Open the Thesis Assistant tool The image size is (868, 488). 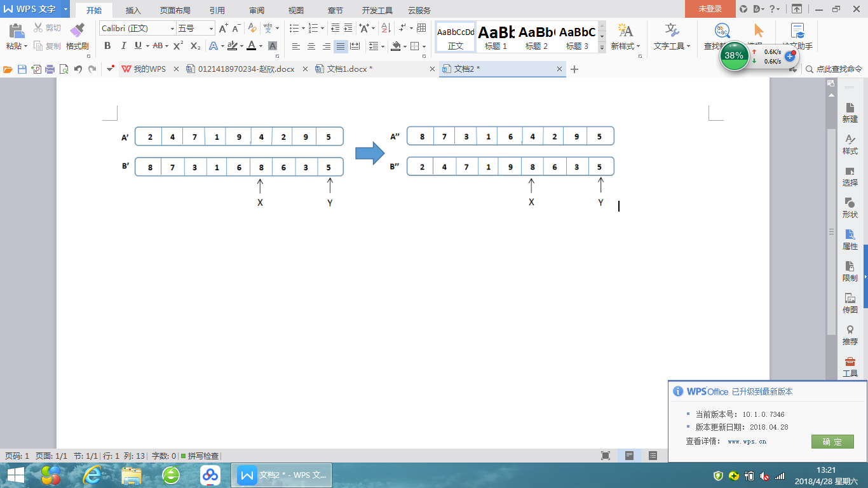[x=797, y=37]
